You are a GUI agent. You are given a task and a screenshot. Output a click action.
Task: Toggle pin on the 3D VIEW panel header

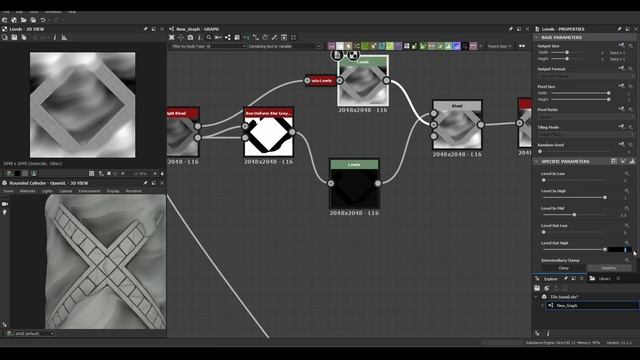point(145,183)
